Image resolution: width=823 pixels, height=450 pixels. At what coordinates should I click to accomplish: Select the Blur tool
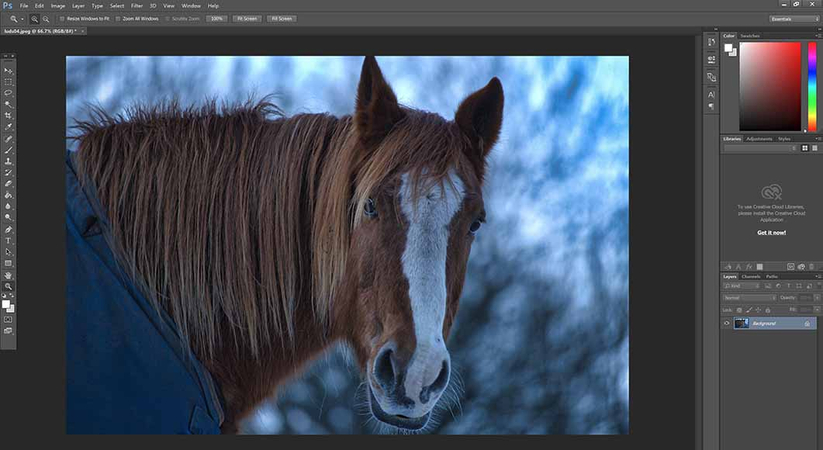(8, 206)
